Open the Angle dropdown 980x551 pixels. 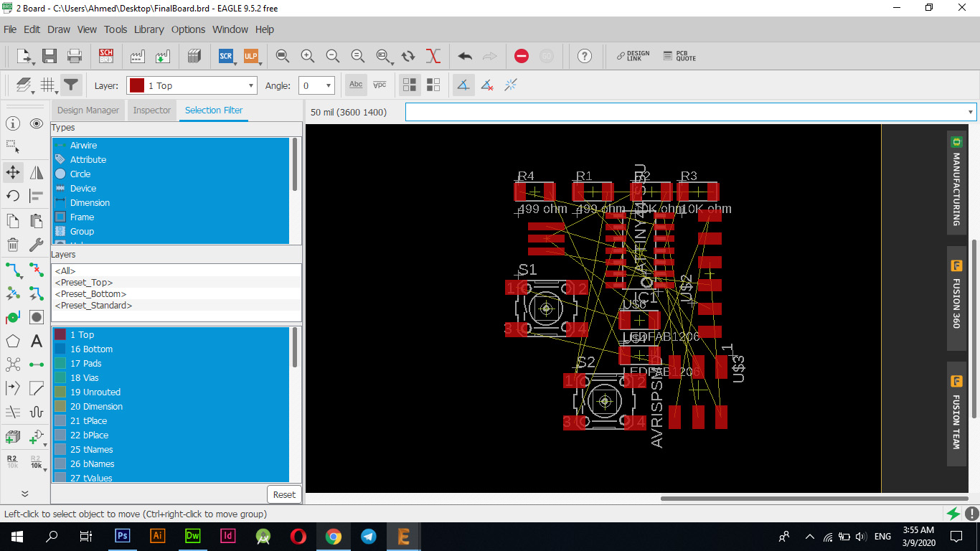coord(316,85)
